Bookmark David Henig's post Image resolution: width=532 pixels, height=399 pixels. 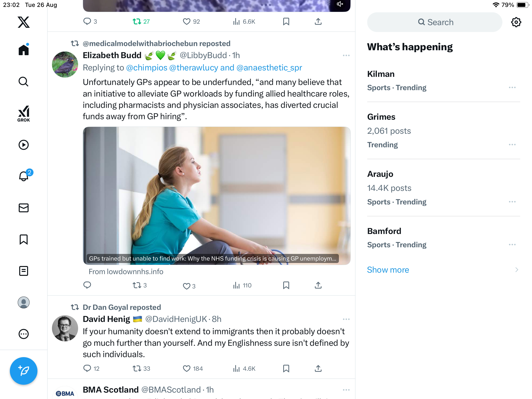286,368
